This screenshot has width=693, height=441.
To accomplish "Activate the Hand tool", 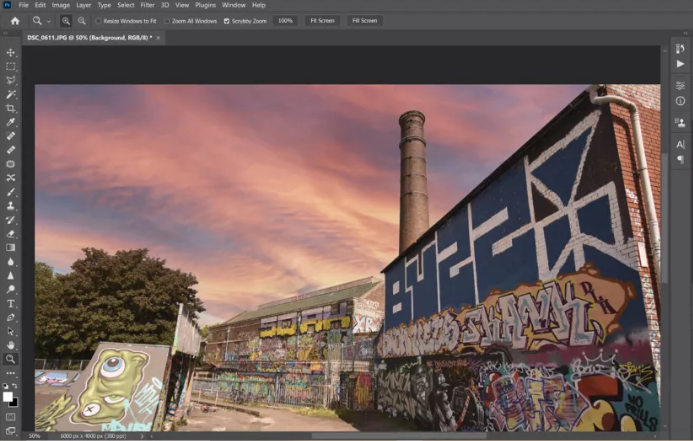I will pos(11,344).
